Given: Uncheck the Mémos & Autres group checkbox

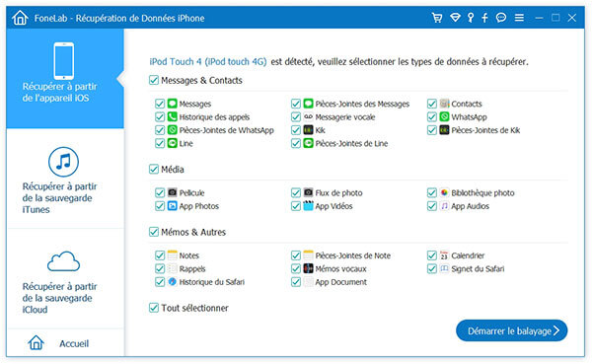Looking at the screenshot, I should coord(154,232).
